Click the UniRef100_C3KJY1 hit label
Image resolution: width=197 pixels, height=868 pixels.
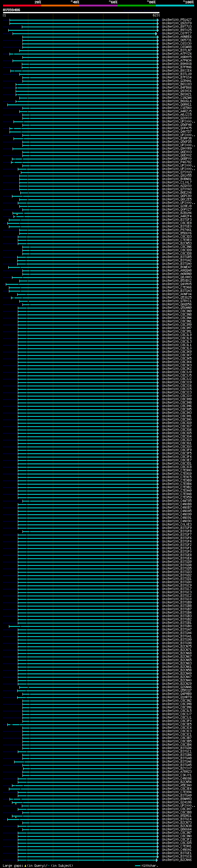click(x=176, y=775)
